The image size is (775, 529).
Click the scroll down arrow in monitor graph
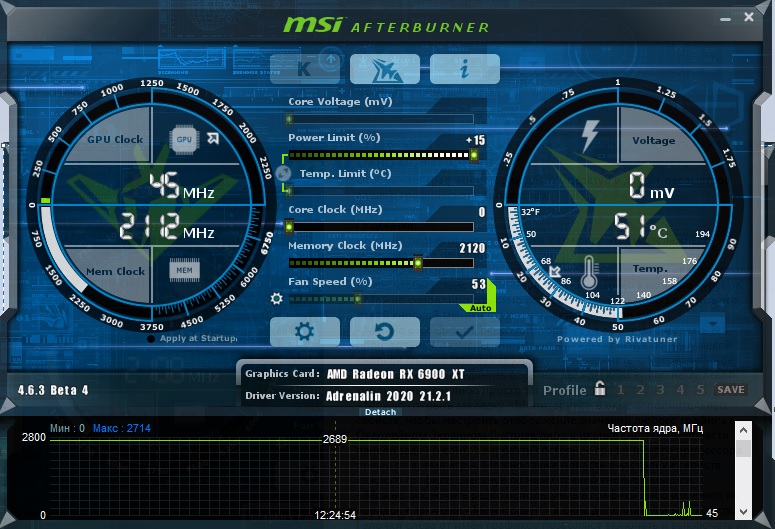point(743,512)
